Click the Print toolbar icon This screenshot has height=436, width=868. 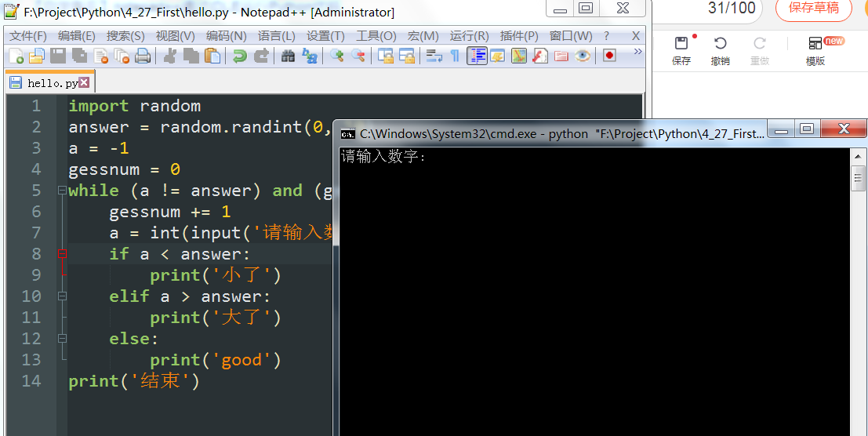pos(143,56)
